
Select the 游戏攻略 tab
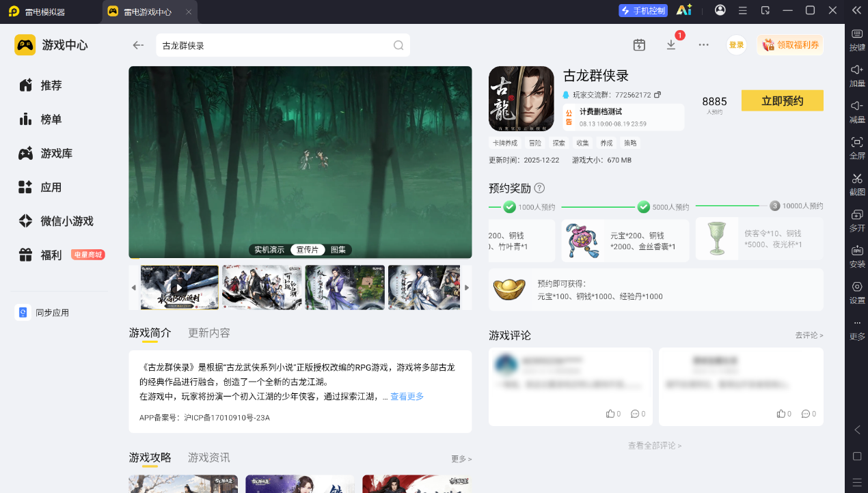(150, 457)
